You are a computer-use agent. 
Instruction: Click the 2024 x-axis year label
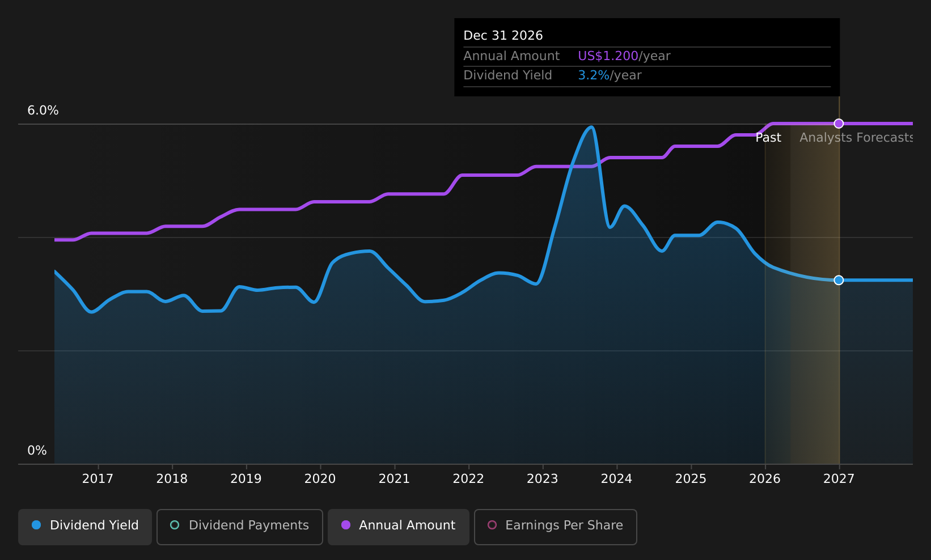(617, 479)
